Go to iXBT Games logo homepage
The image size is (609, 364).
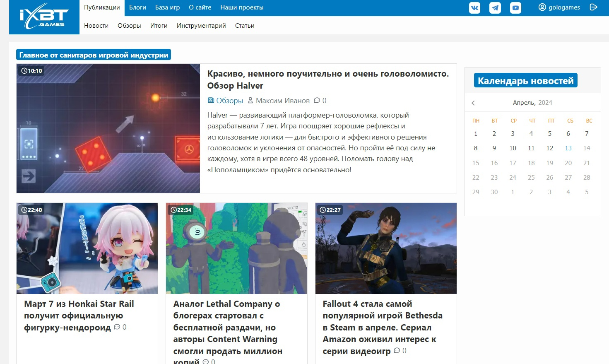tap(44, 17)
